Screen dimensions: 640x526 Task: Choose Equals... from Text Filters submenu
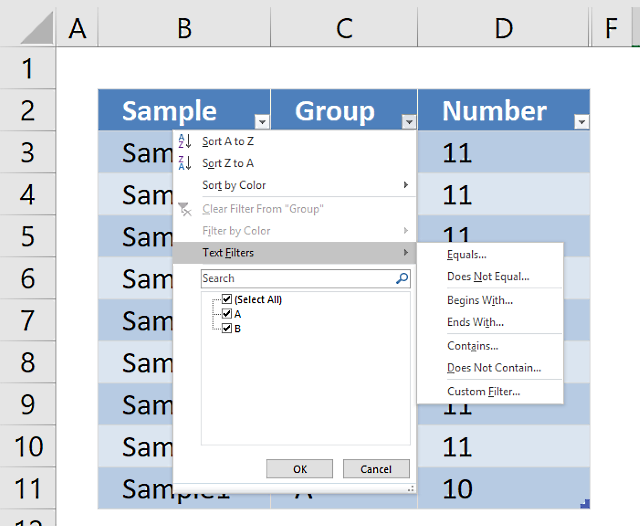[467, 255]
